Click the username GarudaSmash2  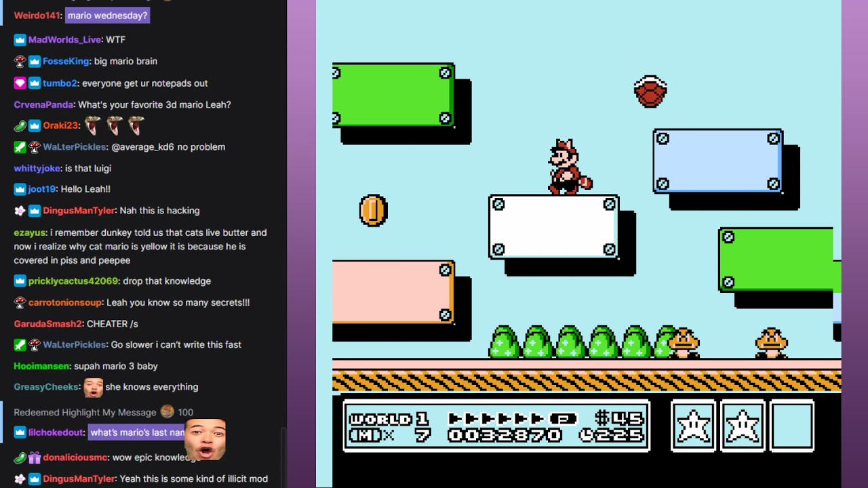[47, 324]
